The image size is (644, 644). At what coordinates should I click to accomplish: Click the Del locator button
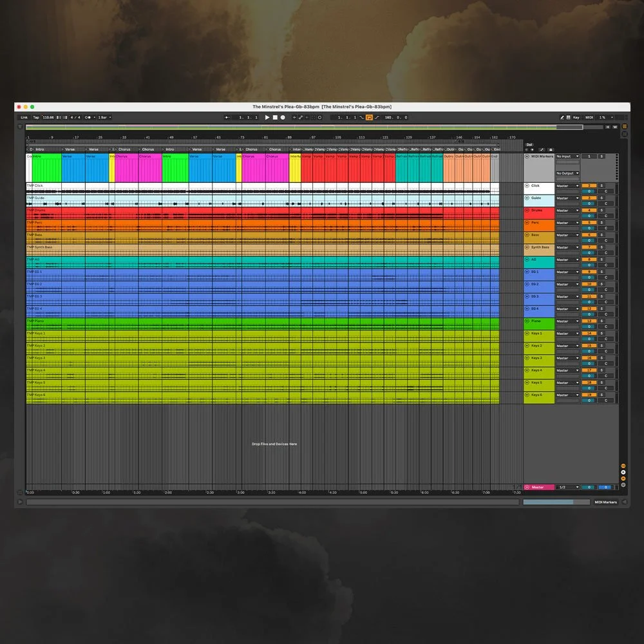pos(529,145)
